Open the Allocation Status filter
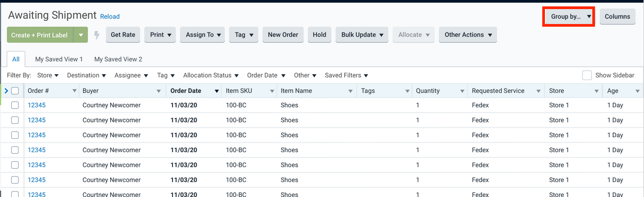 tap(211, 75)
